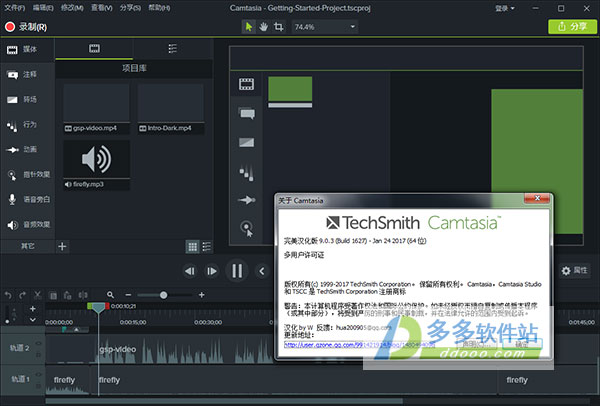Viewport: 600px width, 406px height.
Task: Click the playhead handle at 0:00:10;21
Action: pyautogui.click(x=98, y=308)
